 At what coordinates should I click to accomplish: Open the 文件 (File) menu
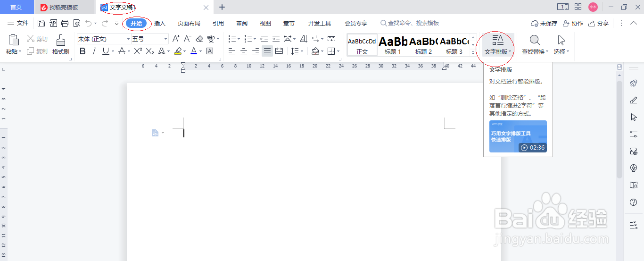pyautogui.click(x=18, y=23)
